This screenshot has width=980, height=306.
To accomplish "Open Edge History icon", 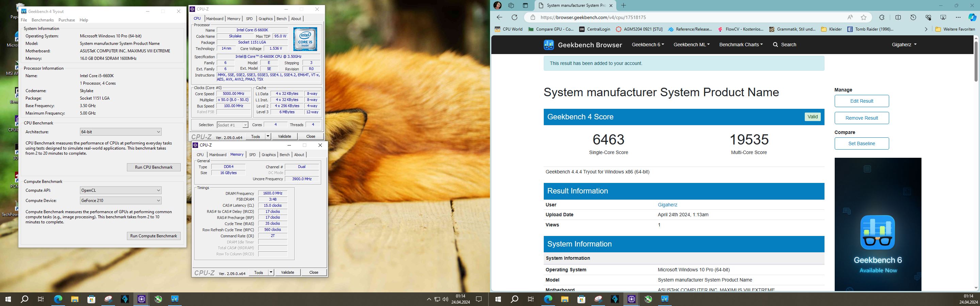I will pyautogui.click(x=913, y=17).
